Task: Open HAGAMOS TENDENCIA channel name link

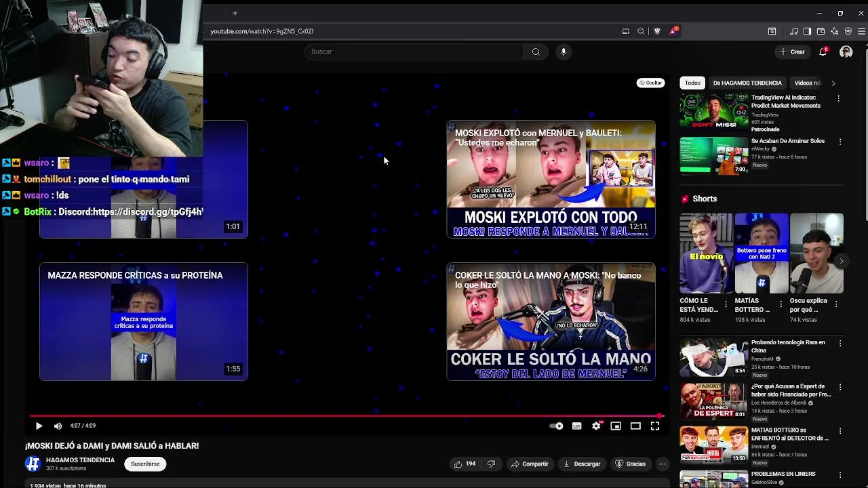Action: click(x=80, y=460)
